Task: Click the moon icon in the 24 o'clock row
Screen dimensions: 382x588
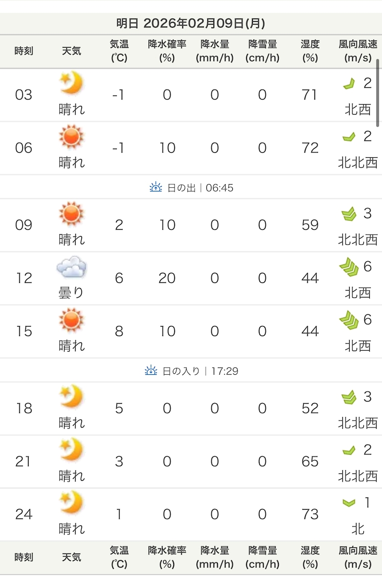Action: click(71, 503)
